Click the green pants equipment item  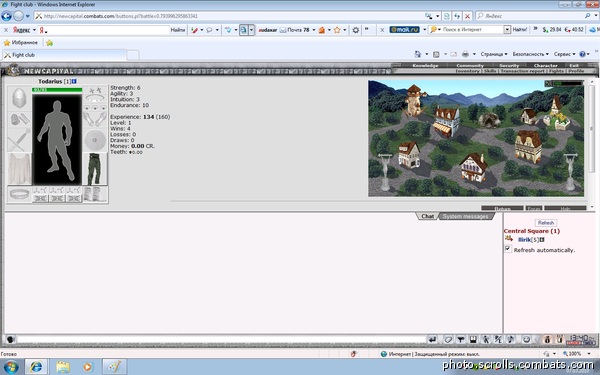(x=95, y=169)
